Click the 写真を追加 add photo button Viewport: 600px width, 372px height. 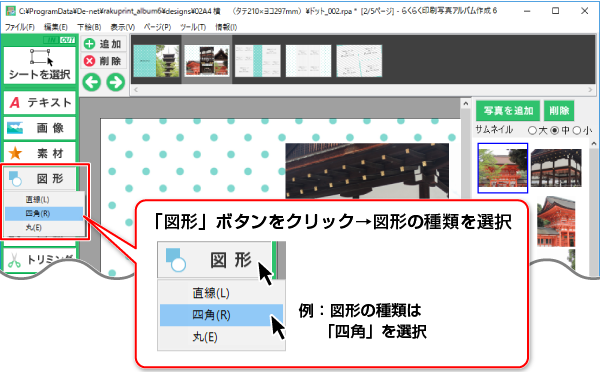tap(508, 111)
